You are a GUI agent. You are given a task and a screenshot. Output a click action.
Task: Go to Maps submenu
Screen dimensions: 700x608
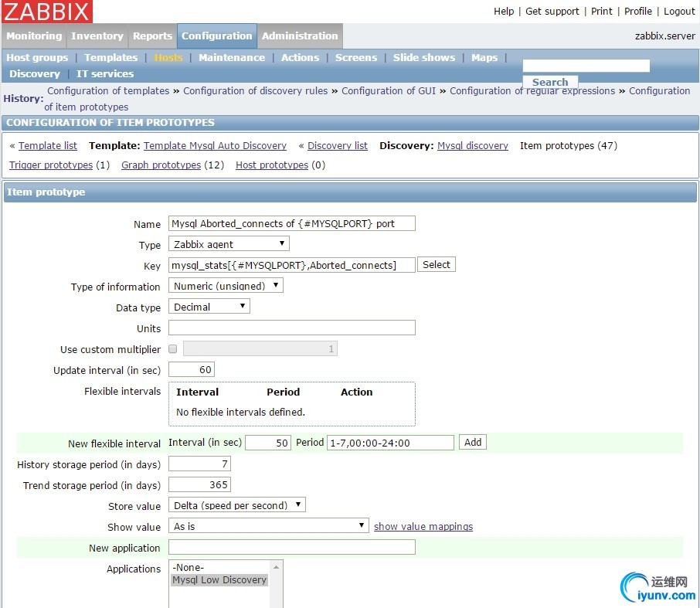(484, 58)
